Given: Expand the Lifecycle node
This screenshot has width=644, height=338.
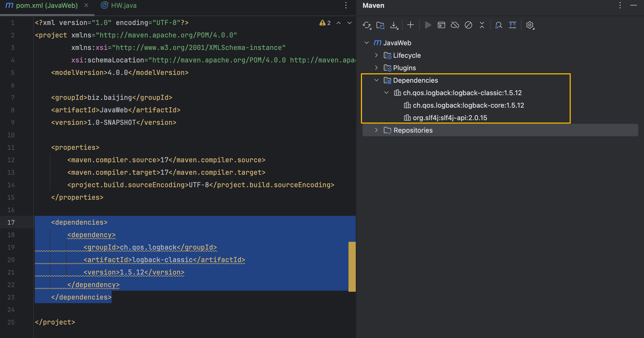Looking at the screenshot, I should (376, 55).
